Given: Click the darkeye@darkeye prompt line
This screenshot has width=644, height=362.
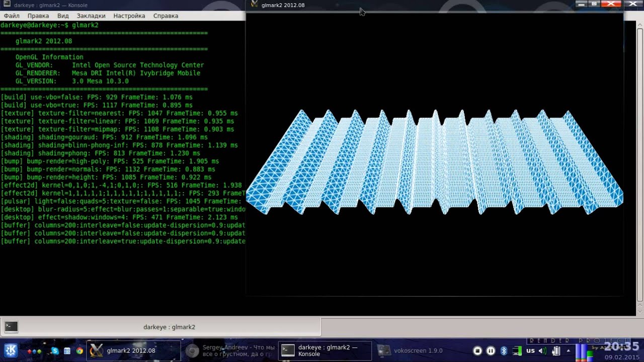Looking at the screenshot, I should (x=49, y=25).
